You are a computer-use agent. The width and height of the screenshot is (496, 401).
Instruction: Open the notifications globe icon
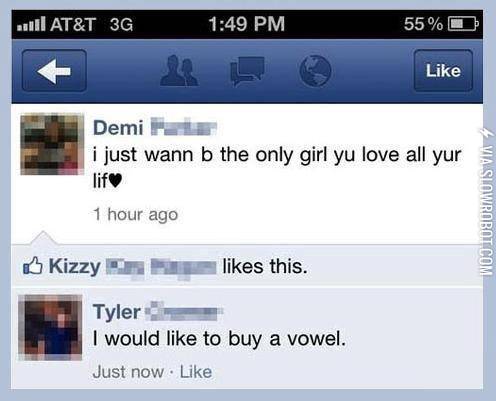tap(315, 71)
